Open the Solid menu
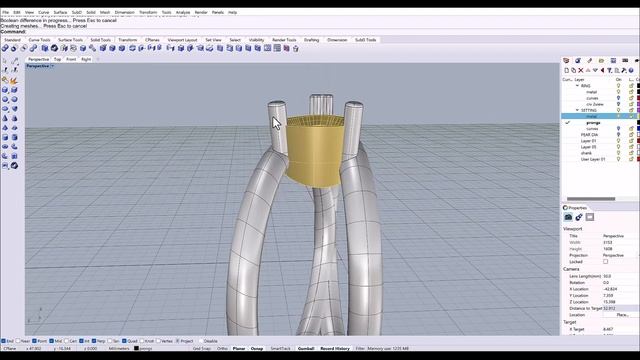The width and height of the screenshot is (640, 360). click(91, 12)
